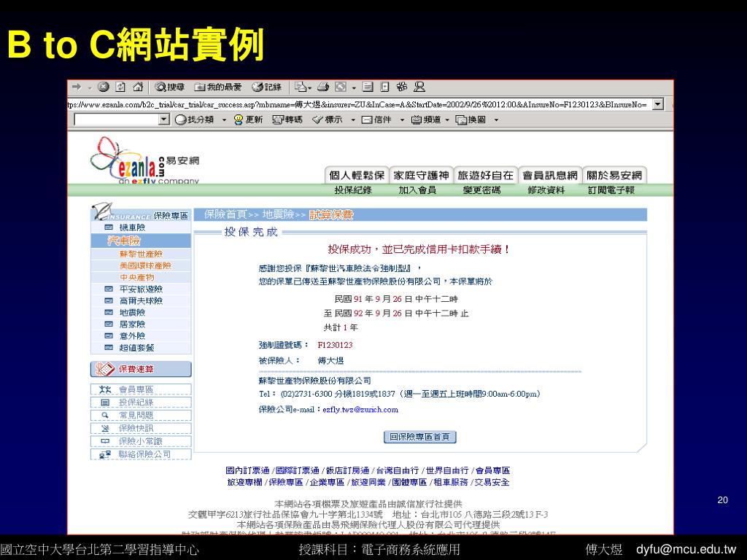Click the 標示 highlight toolbar button

(x=328, y=120)
